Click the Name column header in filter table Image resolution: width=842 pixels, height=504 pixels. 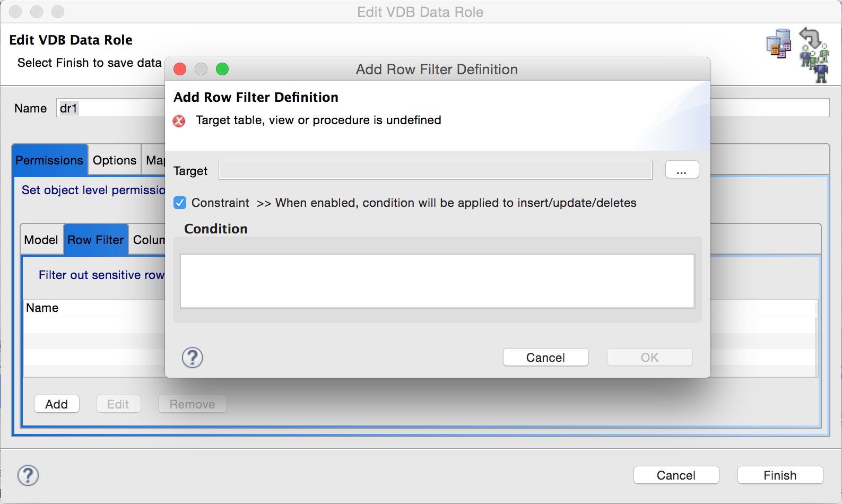(x=94, y=308)
